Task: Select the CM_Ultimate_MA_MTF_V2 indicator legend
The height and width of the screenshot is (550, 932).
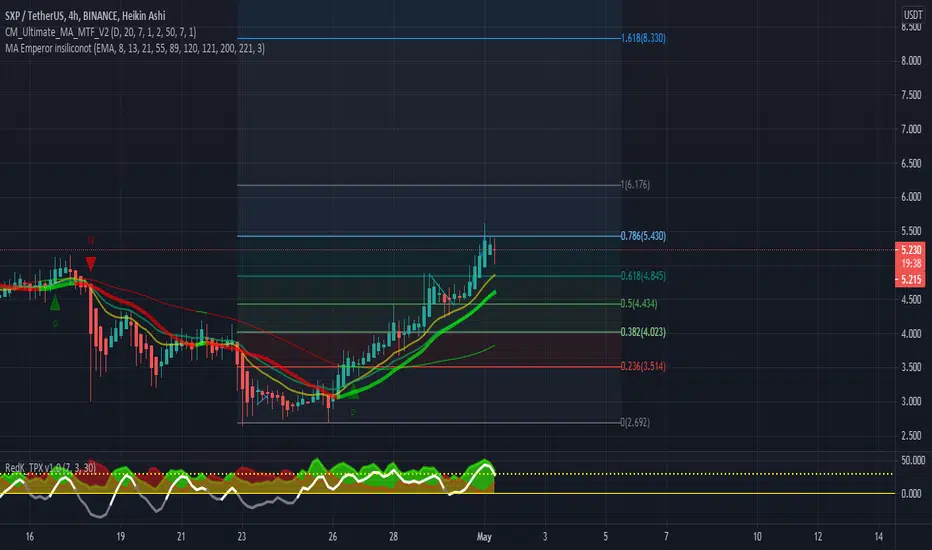Action: tap(100, 32)
